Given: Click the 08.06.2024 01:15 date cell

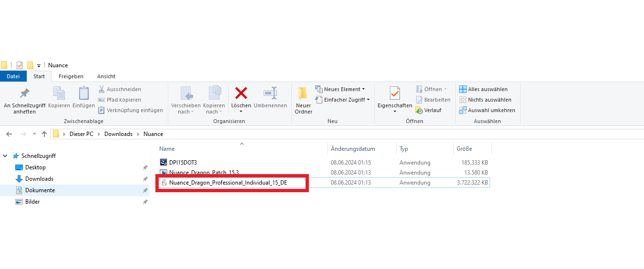Looking at the screenshot, I should (x=351, y=163).
